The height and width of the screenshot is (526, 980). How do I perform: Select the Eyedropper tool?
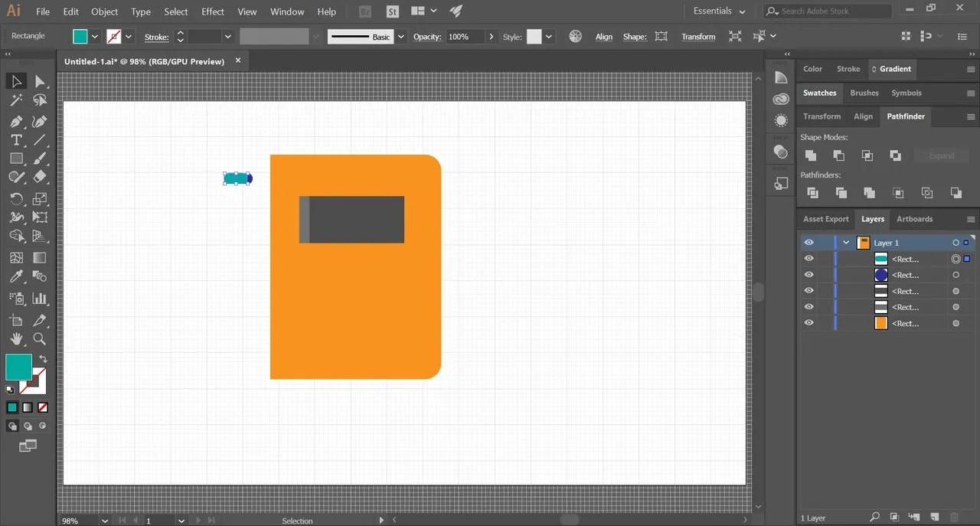[x=16, y=276]
